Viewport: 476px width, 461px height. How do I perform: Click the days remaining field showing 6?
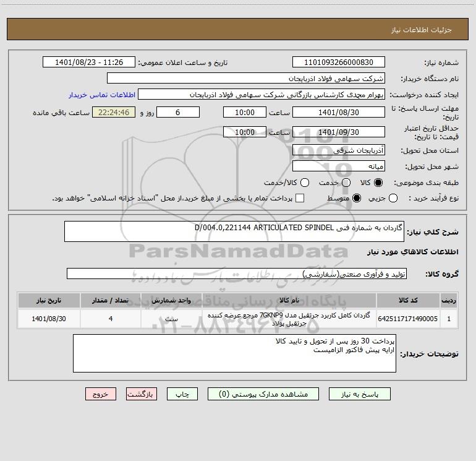coord(178,112)
